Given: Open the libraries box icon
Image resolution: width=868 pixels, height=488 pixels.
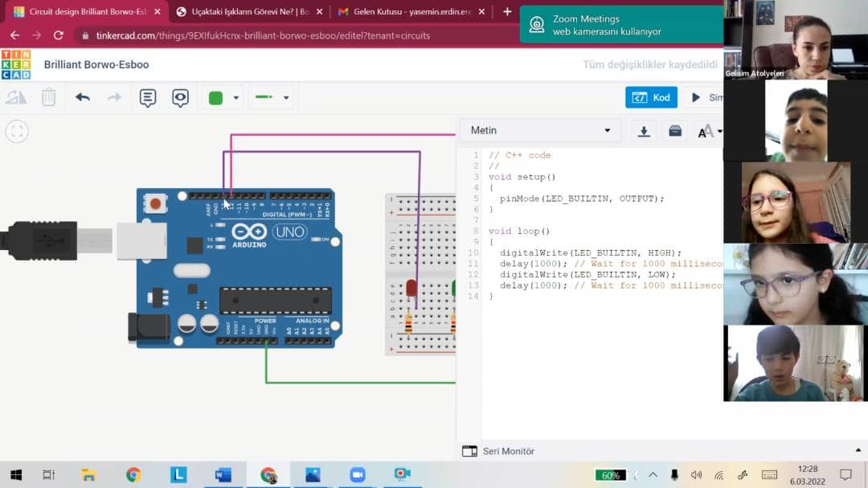Looking at the screenshot, I should [x=675, y=131].
